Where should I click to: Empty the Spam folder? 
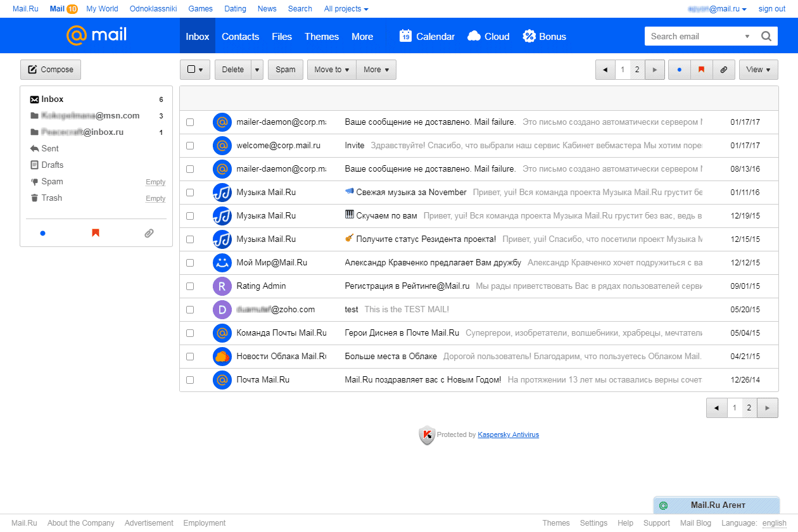click(x=155, y=182)
